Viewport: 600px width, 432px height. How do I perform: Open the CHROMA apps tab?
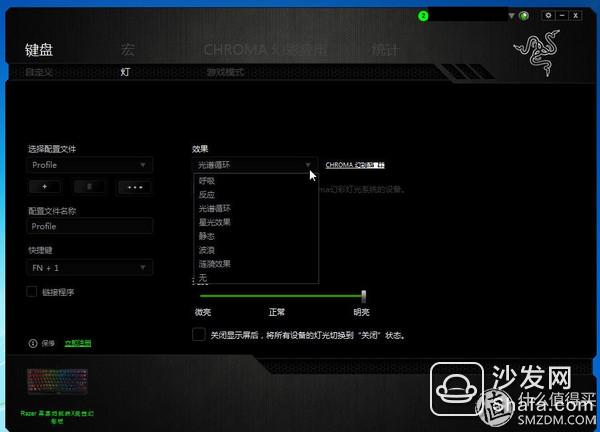tap(266, 50)
